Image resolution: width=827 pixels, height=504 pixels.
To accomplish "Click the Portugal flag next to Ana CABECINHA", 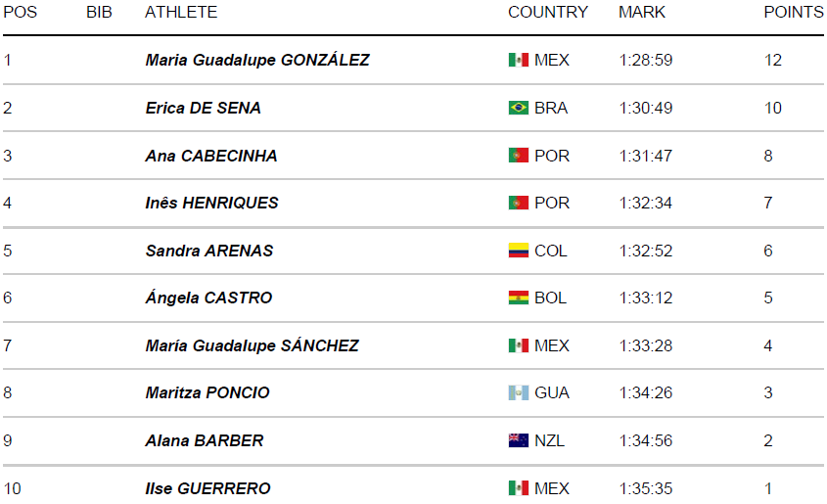I will click(x=518, y=156).
